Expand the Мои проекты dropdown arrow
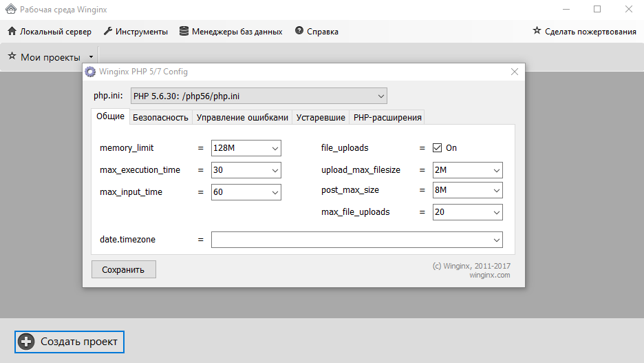Image resolution: width=644 pixels, height=363 pixels. (x=92, y=57)
